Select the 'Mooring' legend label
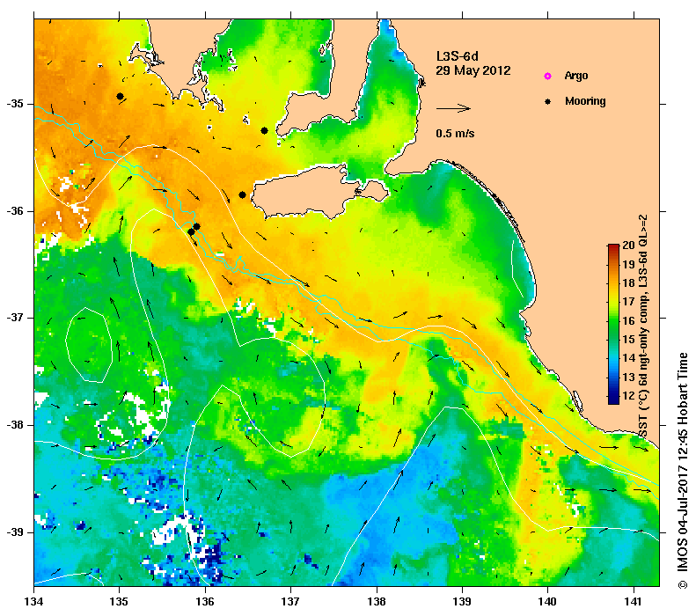Image resolution: width=696 pixels, height=616 pixels. tap(585, 101)
